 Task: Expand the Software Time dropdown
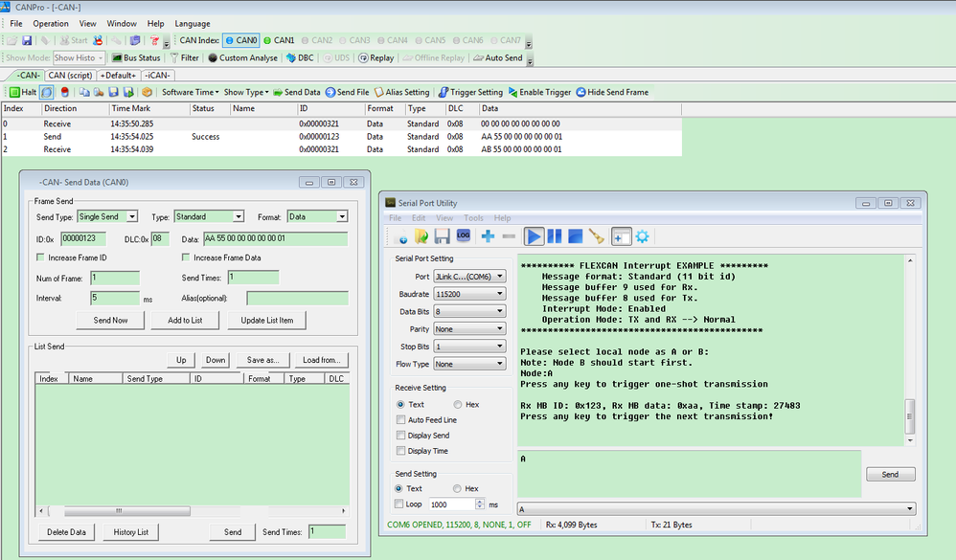pyautogui.click(x=189, y=92)
